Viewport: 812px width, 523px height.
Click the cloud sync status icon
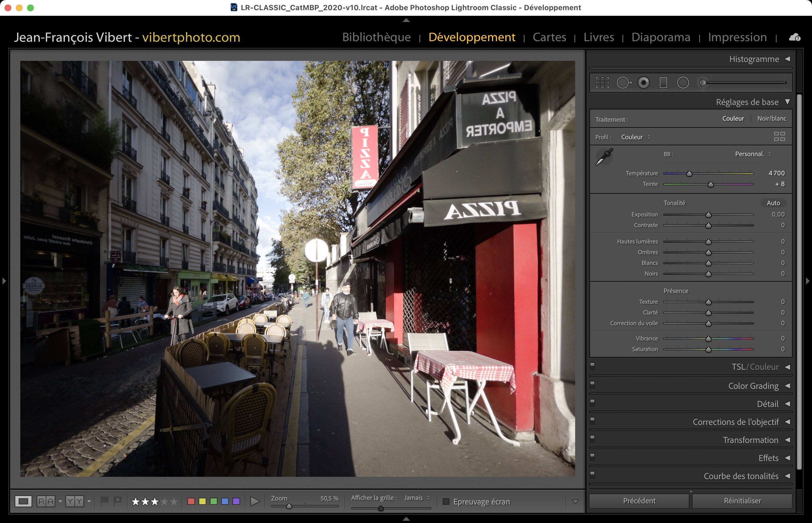(x=794, y=37)
